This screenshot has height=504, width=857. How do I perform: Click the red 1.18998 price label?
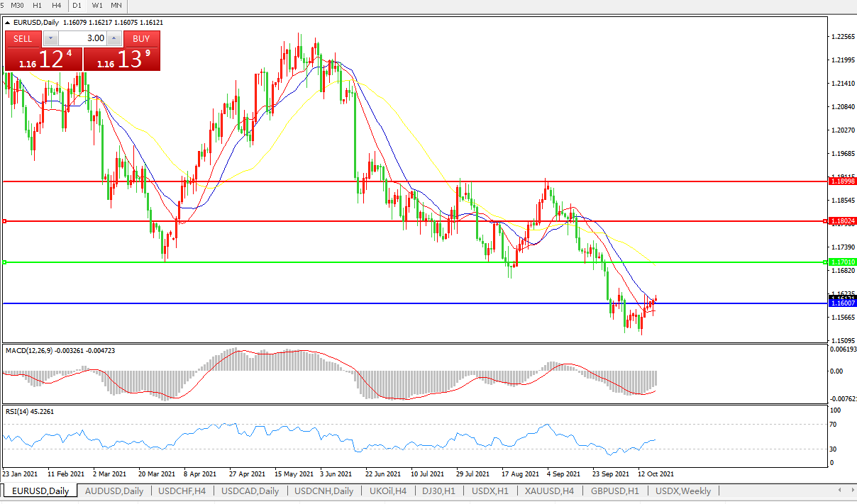tap(843, 181)
